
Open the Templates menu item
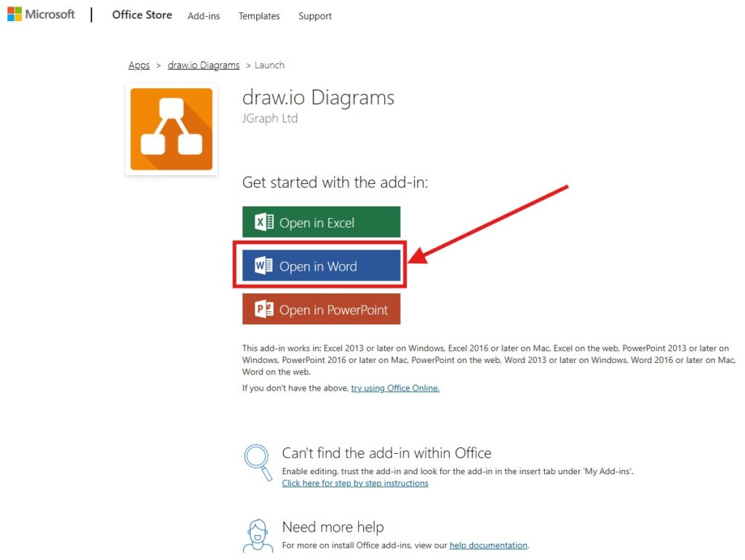259,16
